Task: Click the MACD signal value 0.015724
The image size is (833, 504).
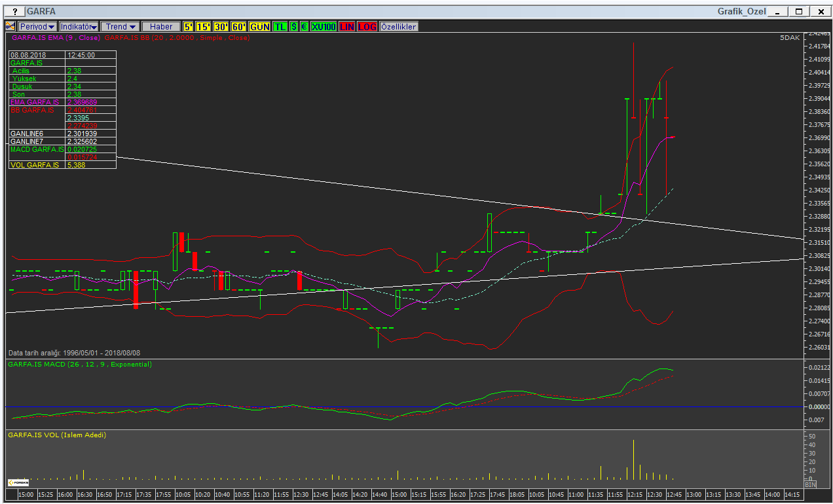Action: coord(91,157)
